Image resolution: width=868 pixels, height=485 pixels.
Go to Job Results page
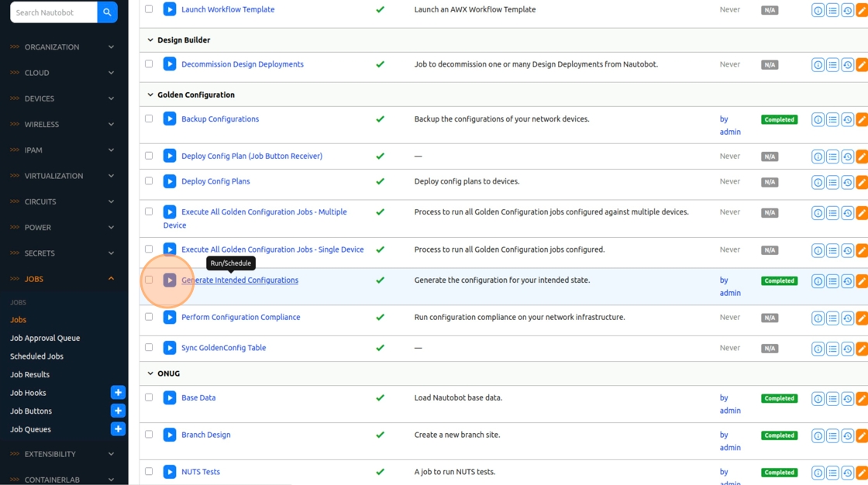tap(29, 374)
